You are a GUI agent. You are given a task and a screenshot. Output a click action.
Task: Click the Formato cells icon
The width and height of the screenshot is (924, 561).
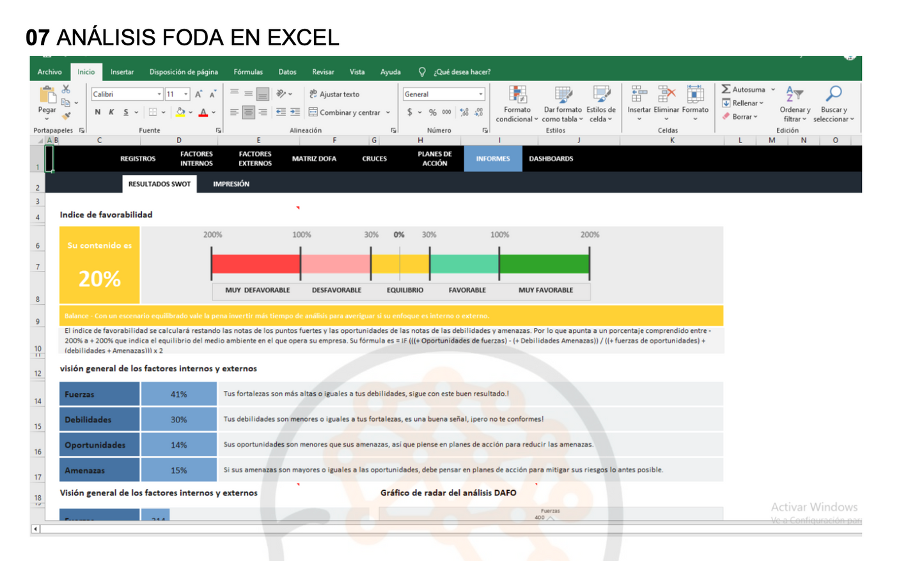pyautogui.click(x=695, y=94)
